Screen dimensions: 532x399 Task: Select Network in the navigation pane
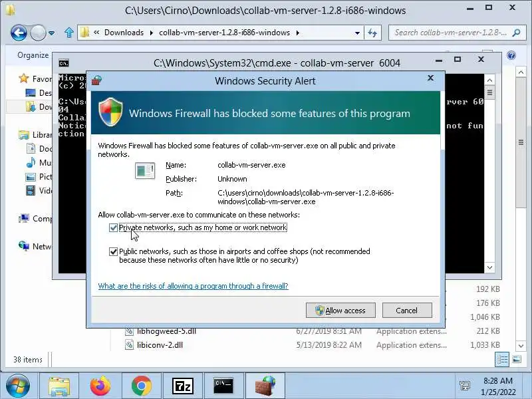(35, 246)
